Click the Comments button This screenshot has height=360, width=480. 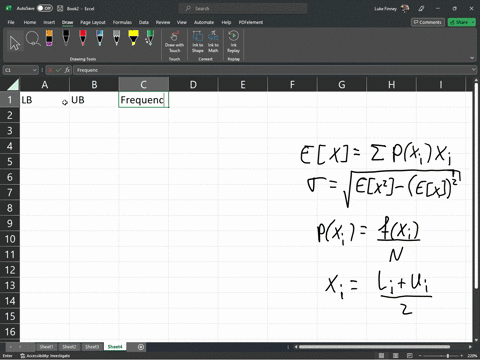tap(428, 22)
